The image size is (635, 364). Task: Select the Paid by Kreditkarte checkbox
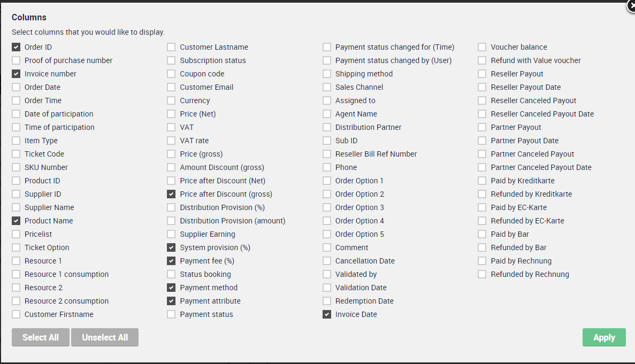(482, 180)
